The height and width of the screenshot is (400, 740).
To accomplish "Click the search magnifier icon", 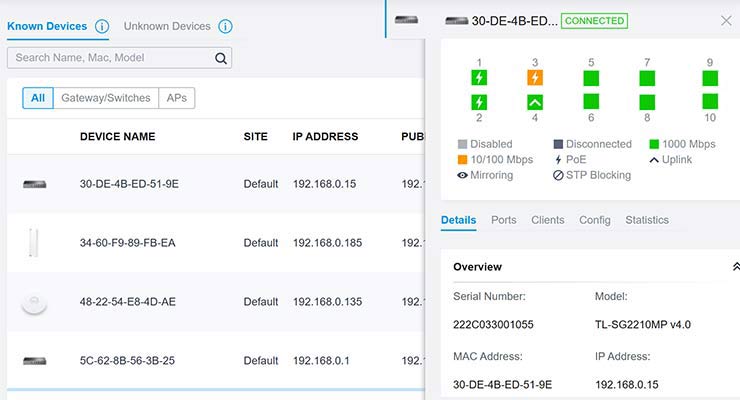I will (221, 58).
